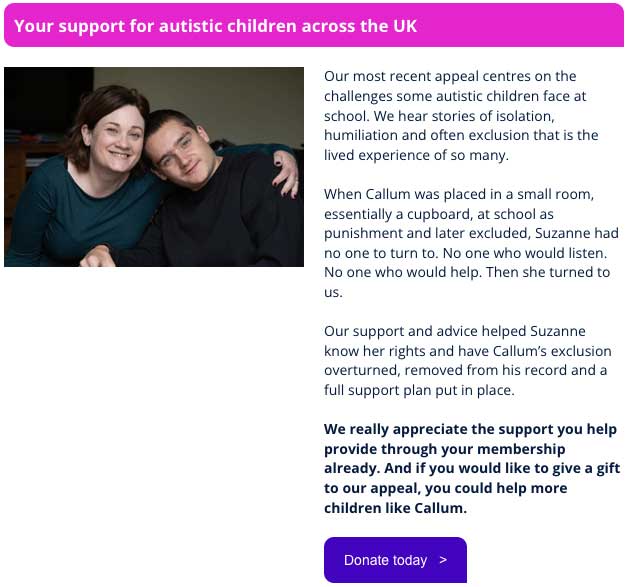Click the word 'Donate' in the purple button
This screenshot has height=587, width=627.
(364, 560)
